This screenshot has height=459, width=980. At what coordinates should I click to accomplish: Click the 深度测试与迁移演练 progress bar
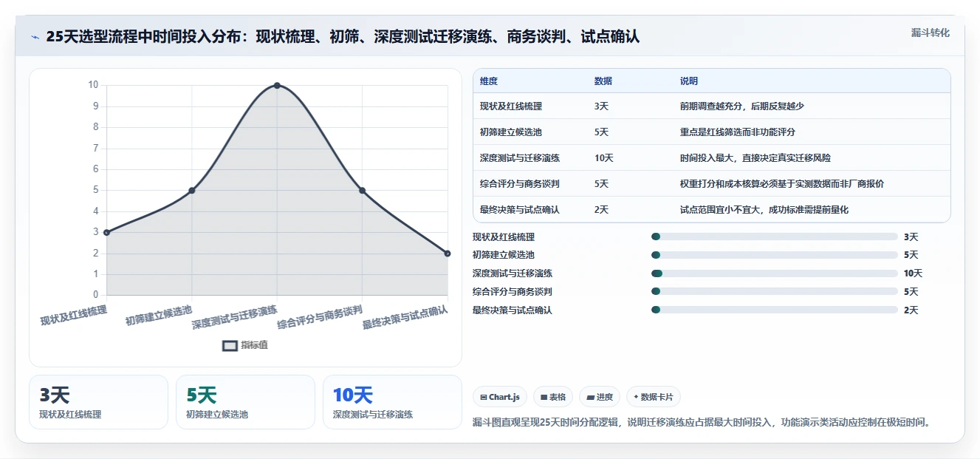click(774, 273)
